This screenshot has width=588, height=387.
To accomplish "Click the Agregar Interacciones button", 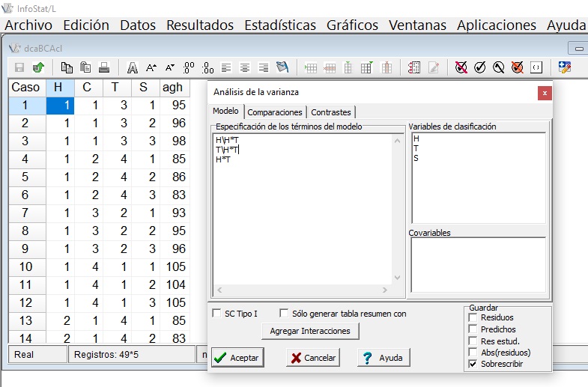I will 310,331.
